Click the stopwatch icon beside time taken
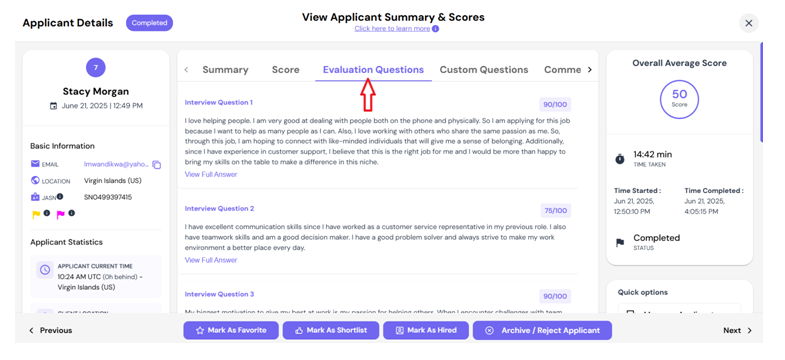The image size is (785, 360). tap(620, 159)
